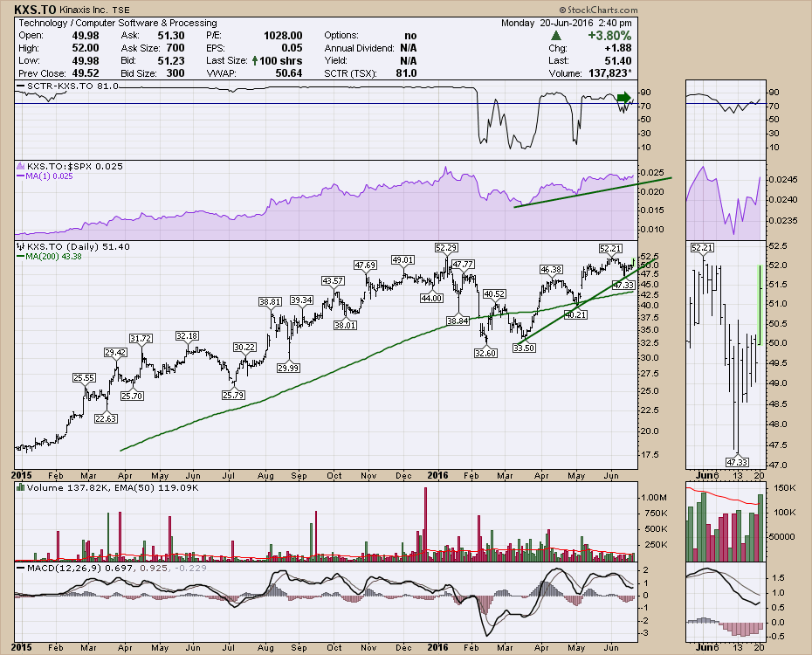Viewport: 812px width, 655px height.
Task: Click the Volume 137,823 value in header
Action: [x=610, y=73]
